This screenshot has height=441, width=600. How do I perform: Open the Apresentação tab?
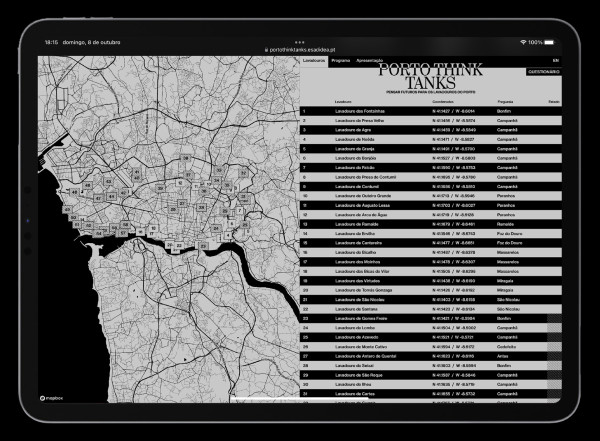[370, 61]
